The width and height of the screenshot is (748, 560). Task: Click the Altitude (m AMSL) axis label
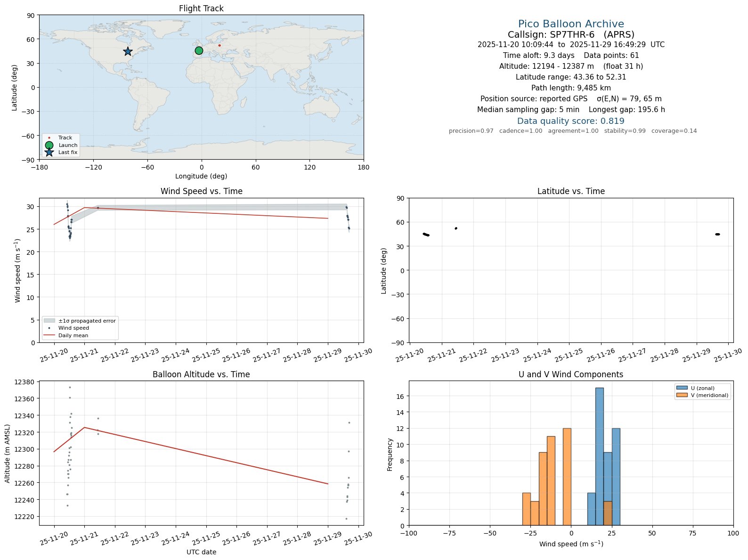tap(8, 453)
